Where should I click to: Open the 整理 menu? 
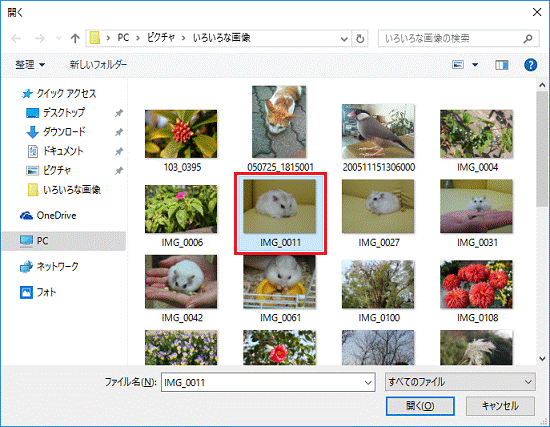(x=30, y=65)
